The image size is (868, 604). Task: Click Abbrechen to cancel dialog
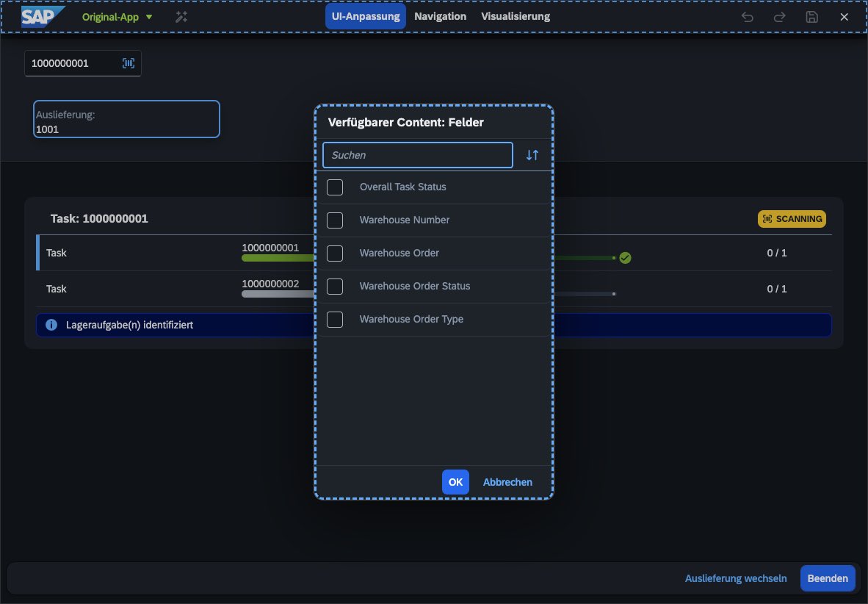tap(507, 482)
